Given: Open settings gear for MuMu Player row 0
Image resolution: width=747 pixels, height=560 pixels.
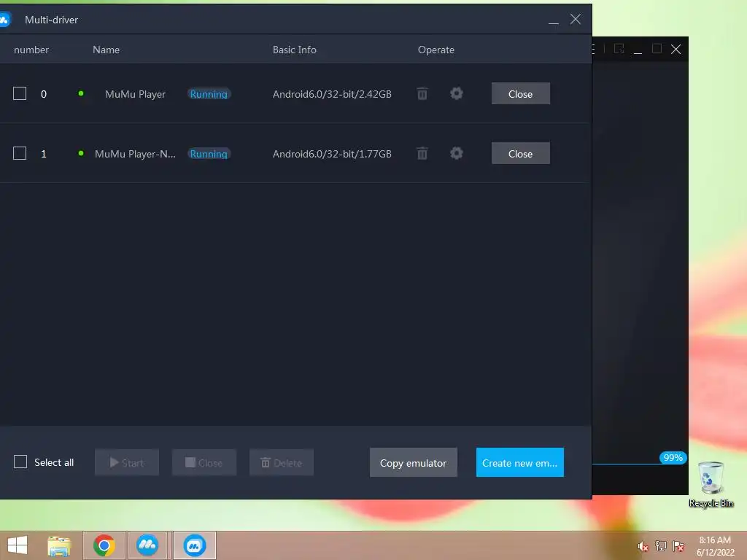Looking at the screenshot, I should click(457, 93).
